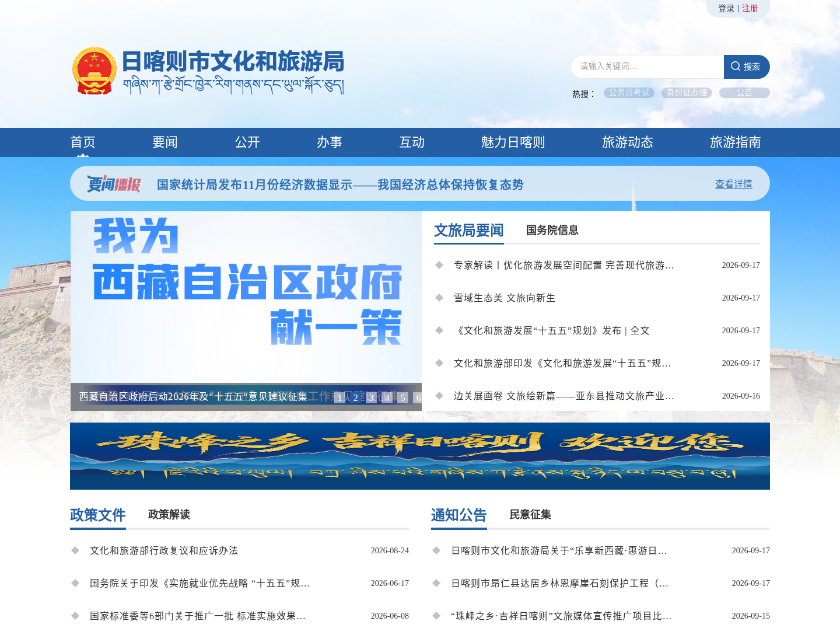Open article 边关展画卷 文旅绘新篇
This screenshot has width=840, height=642.
coord(564,396)
